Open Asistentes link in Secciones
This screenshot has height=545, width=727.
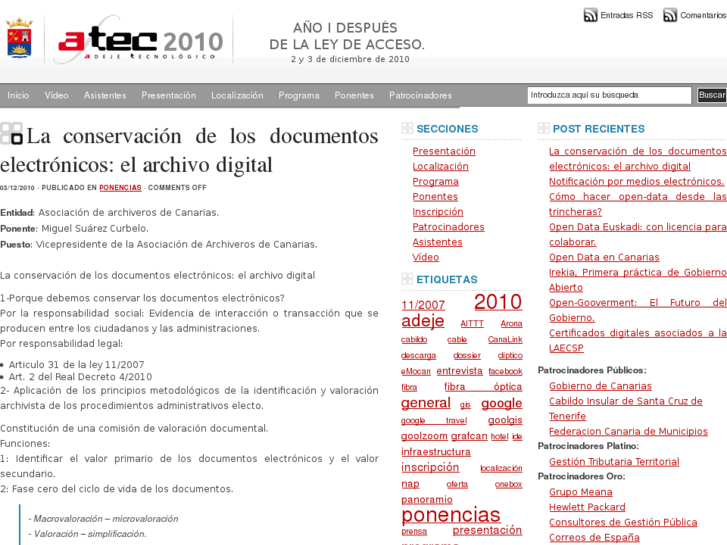[437, 242]
